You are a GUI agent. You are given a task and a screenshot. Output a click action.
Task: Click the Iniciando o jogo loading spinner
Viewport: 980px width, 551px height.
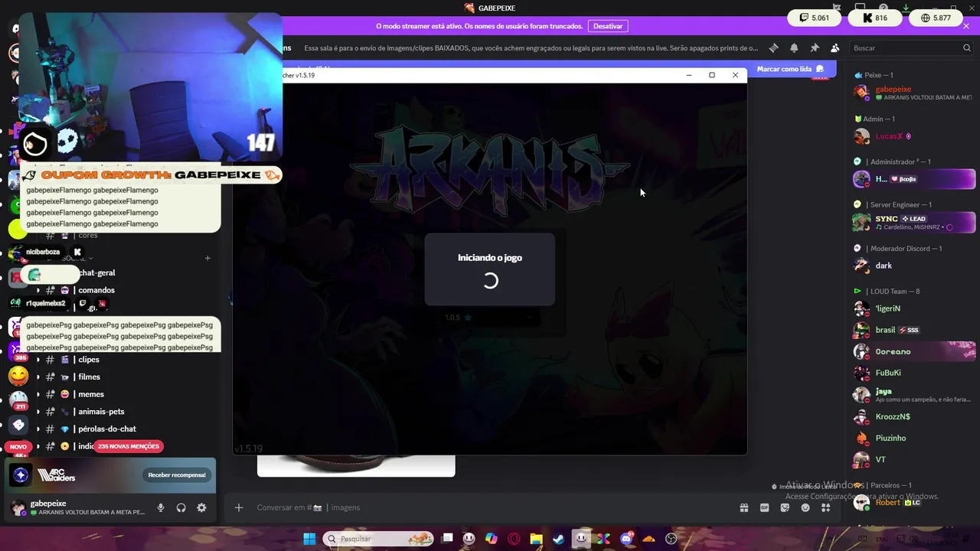pos(490,281)
